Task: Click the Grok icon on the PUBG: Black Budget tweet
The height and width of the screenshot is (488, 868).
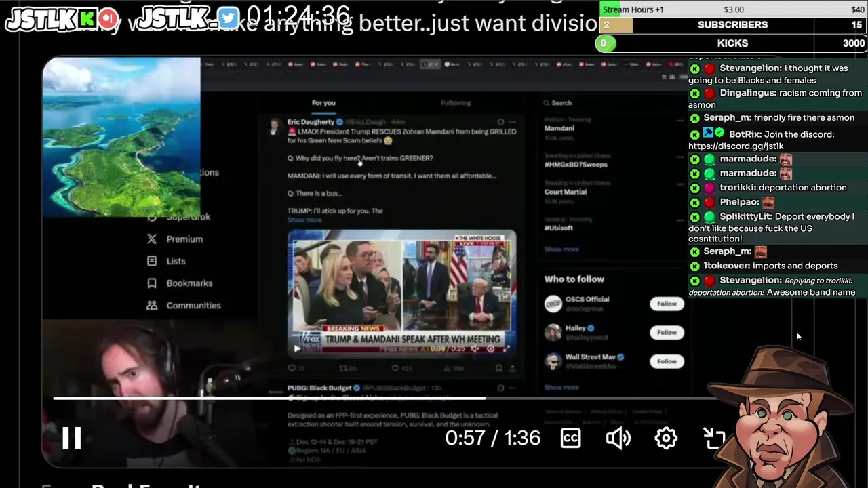Action: click(x=500, y=388)
